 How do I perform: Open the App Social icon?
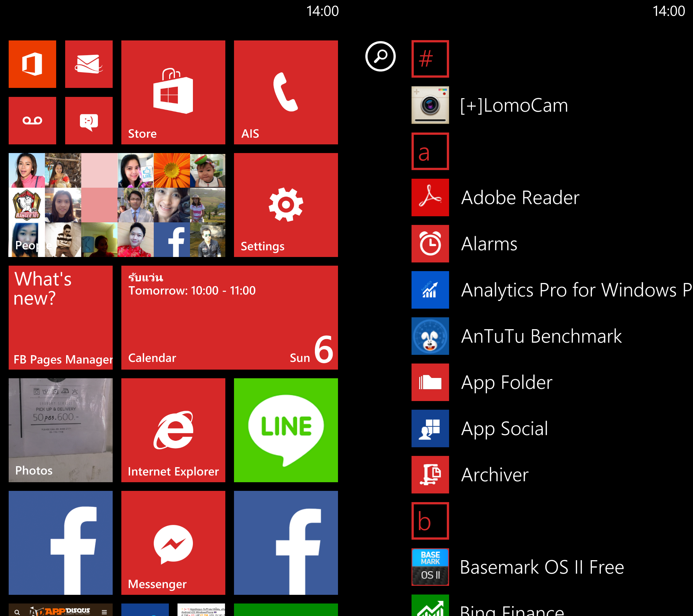tap(430, 428)
